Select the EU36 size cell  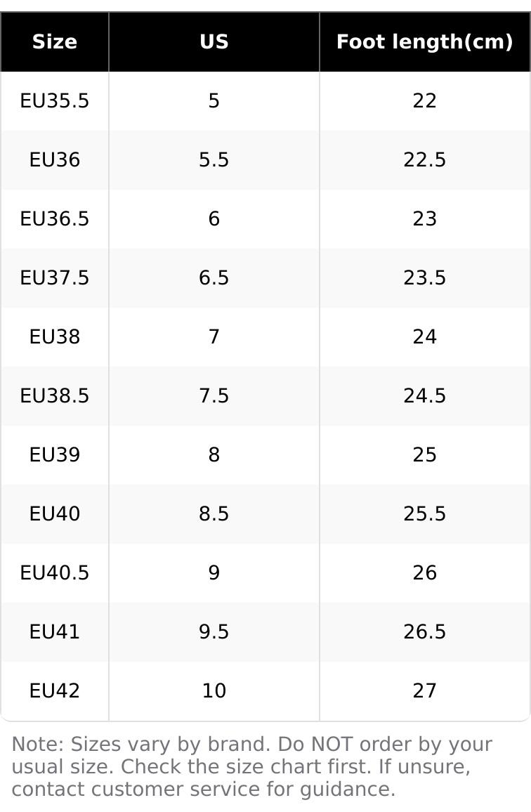pyautogui.click(x=55, y=160)
